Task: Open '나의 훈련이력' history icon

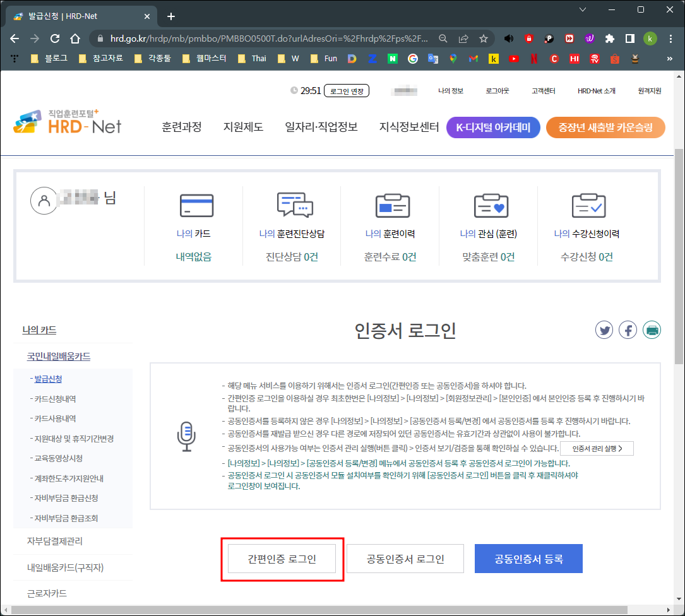Action: click(x=393, y=205)
